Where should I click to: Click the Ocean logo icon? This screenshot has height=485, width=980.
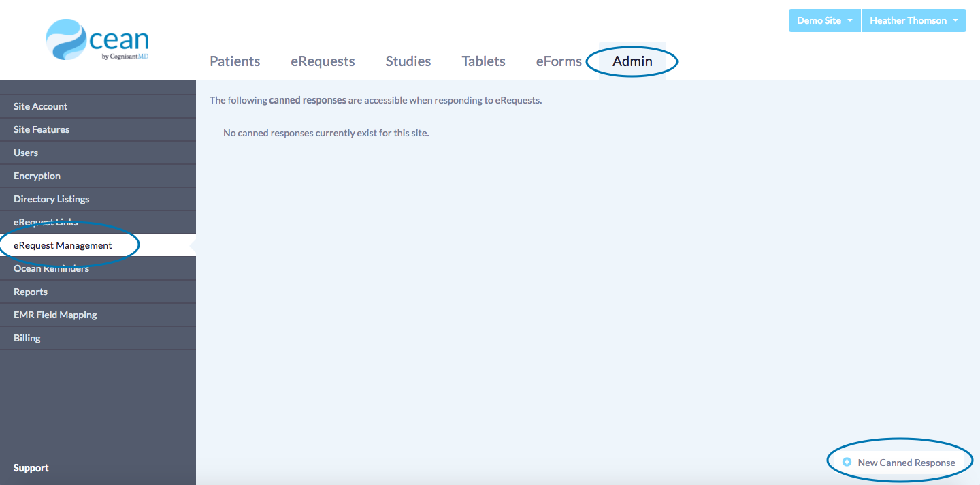(66, 40)
